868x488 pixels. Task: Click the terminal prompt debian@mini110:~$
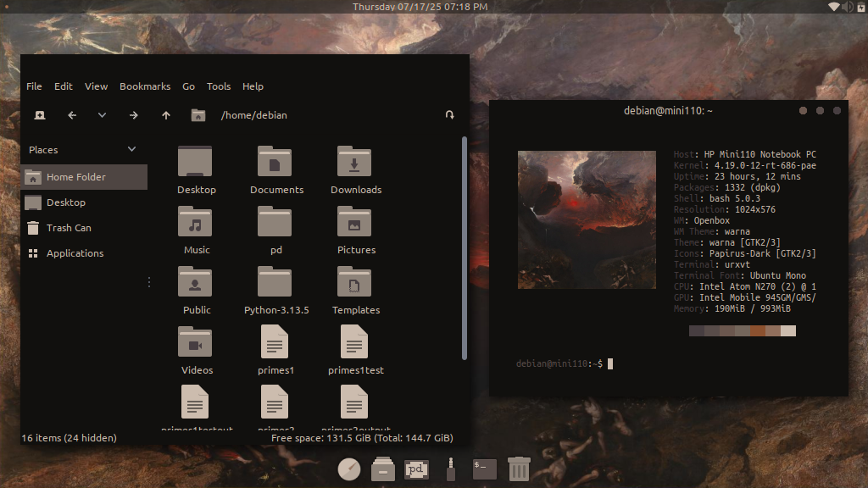click(x=559, y=363)
